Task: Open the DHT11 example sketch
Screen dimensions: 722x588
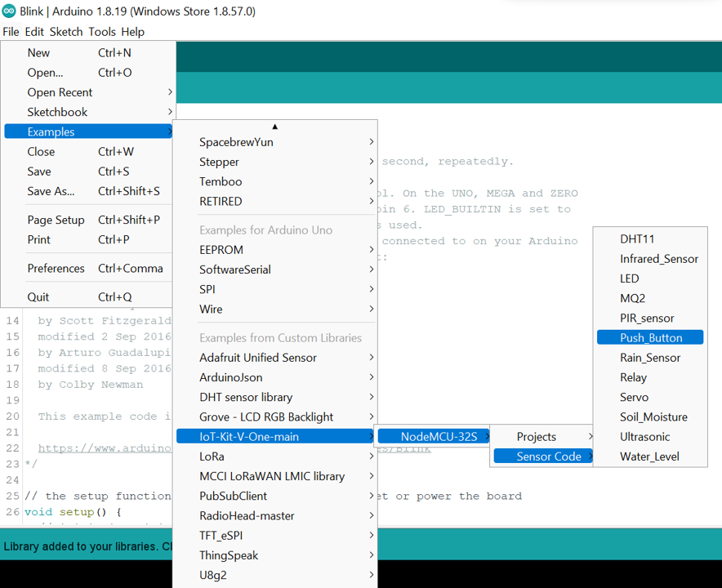Action: (650, 239)
